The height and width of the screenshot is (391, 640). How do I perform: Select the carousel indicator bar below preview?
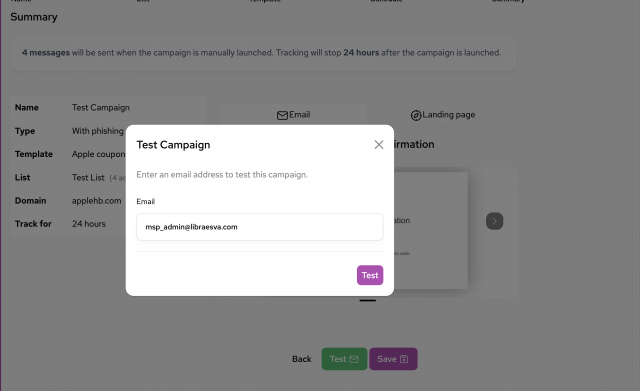pos(367,300)
